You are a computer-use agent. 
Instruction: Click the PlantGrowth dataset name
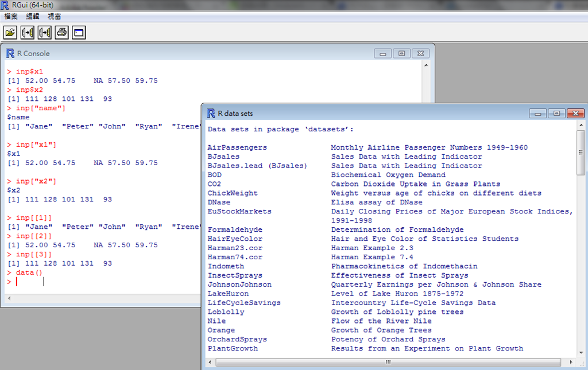(233, 348)
